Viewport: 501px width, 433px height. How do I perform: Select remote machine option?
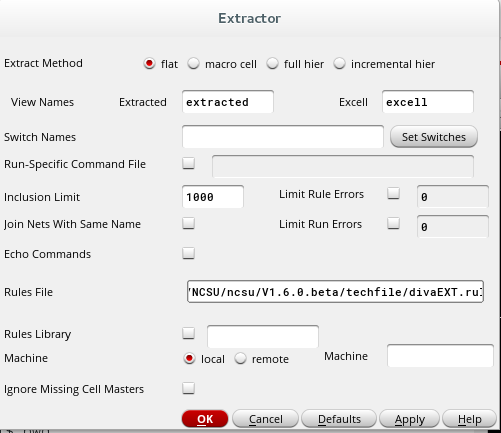click(240, 358)
